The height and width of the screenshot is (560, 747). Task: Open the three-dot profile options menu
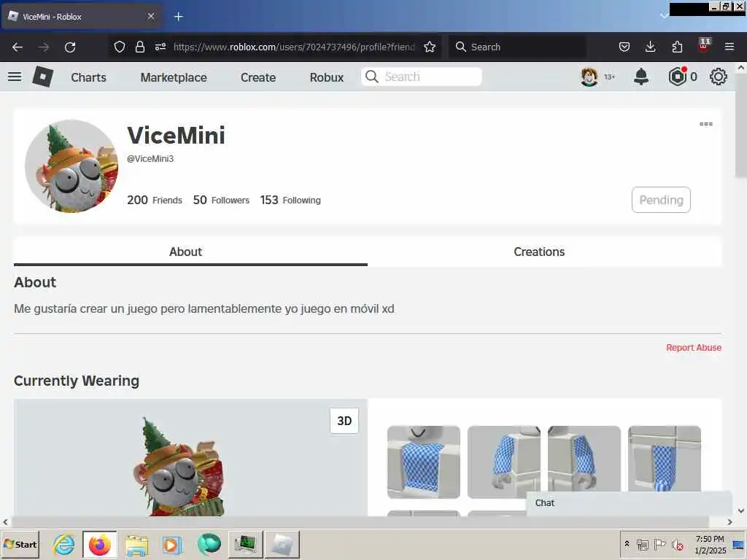pyautogui.click(x=706, y=124)
